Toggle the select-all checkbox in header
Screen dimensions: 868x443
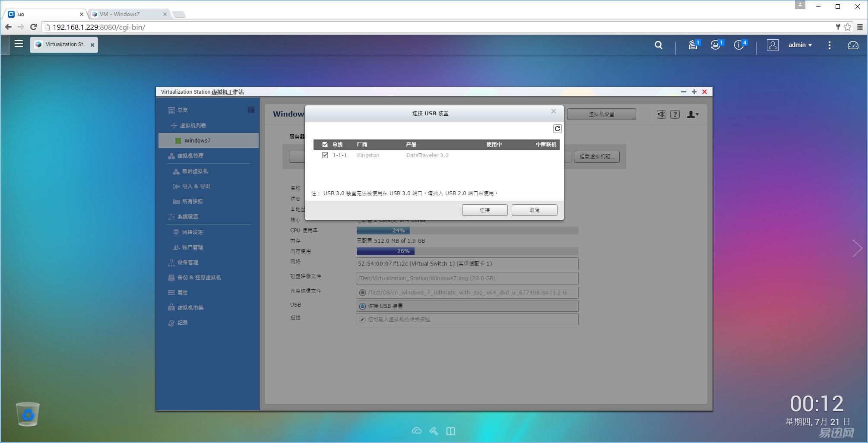(x=325, y=145)
